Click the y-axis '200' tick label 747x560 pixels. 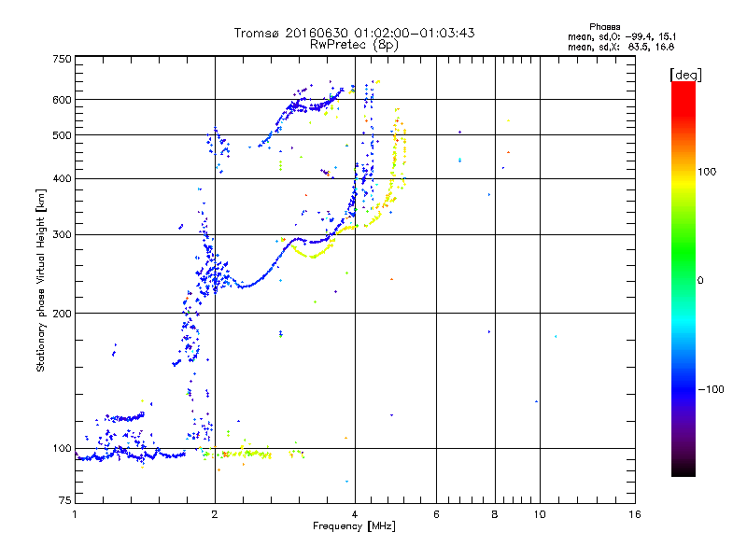pyautogui.click(x=62, y=314)
